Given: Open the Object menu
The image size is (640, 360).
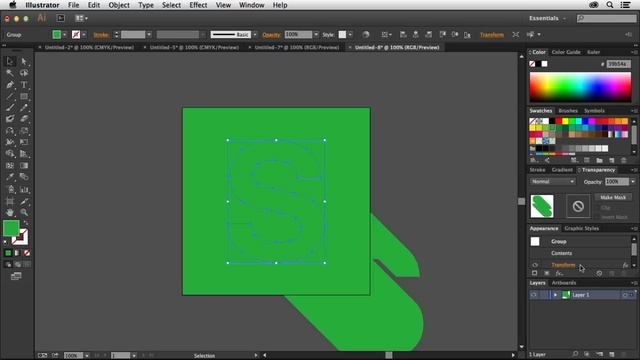Looking at the screenshot, I should click(x=119, y=5).
